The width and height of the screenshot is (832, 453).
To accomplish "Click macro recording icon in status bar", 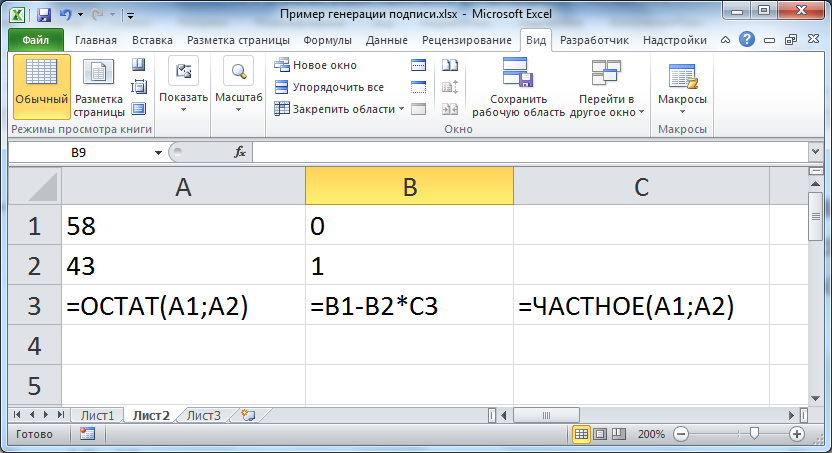I will 88,434.
